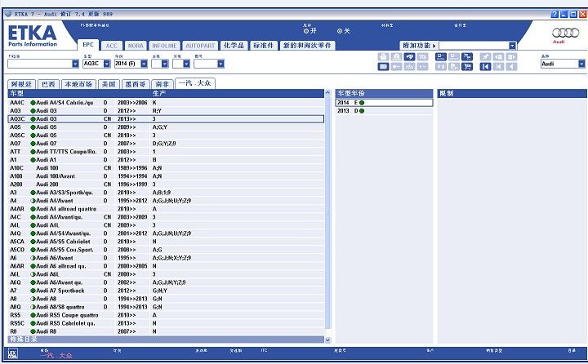Open the AQ3C model dropdown
588x364 pixels.
coord(107,64)
